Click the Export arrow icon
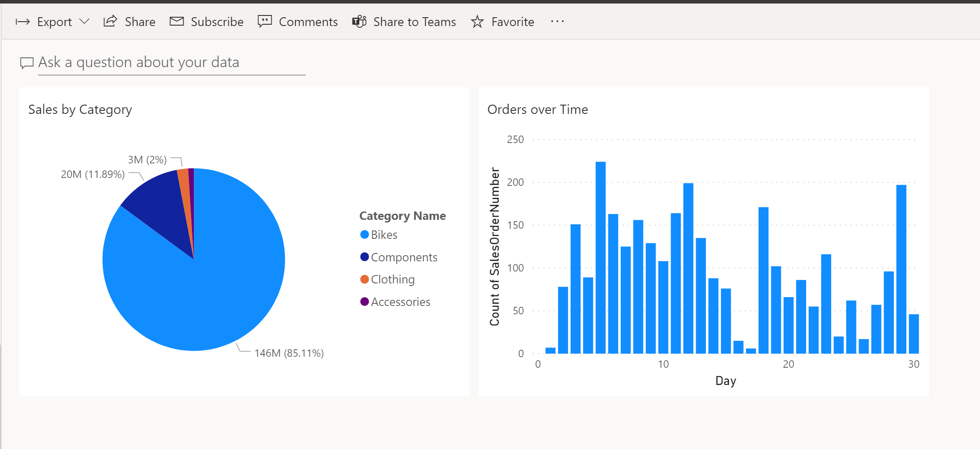 [23, 22]
